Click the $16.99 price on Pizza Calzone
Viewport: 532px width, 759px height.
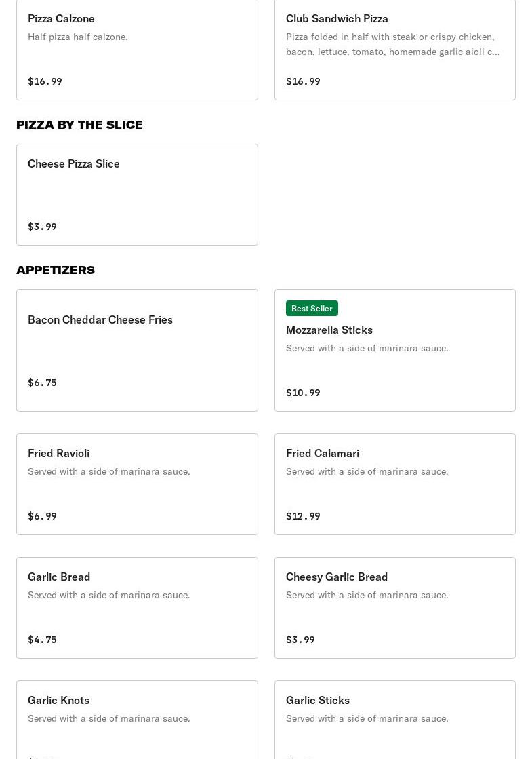[x=45, y=81]
